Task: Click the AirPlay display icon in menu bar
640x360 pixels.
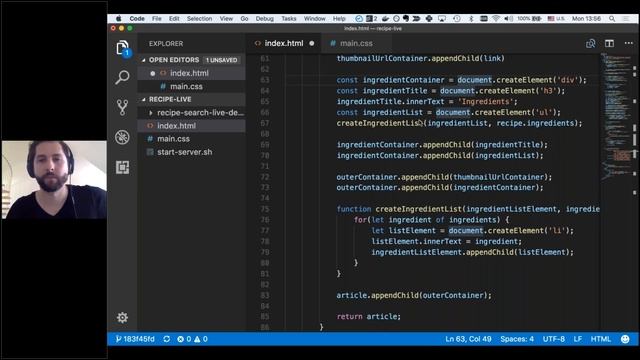Action: (442, 18)
